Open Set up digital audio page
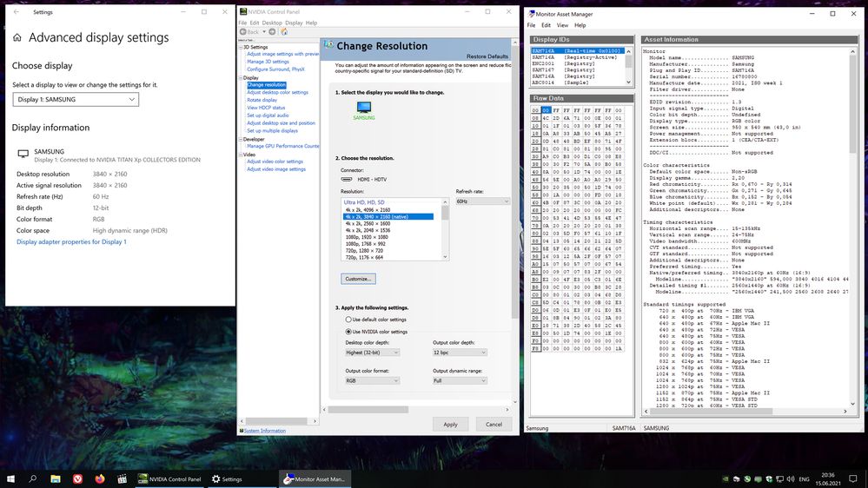 268,115
